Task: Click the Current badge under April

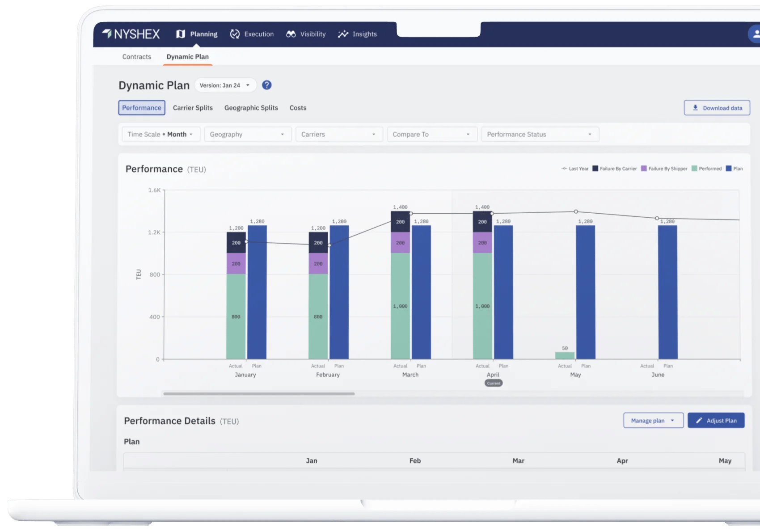Action: (x=494, y=383)
